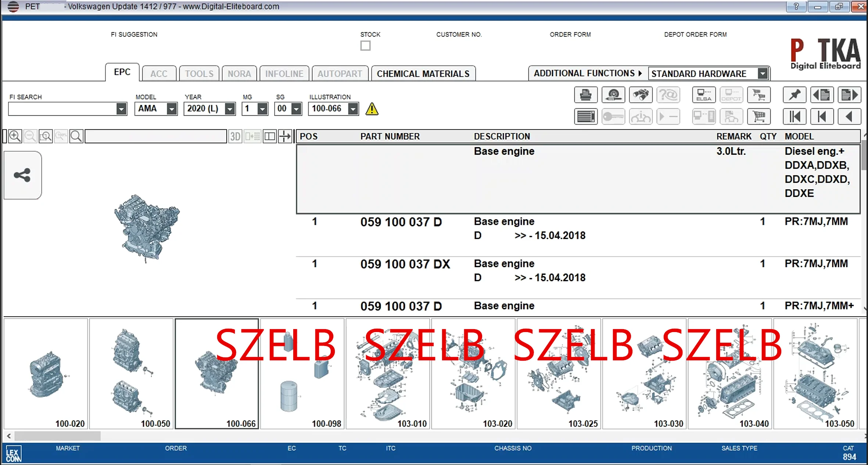Click the printer icon
Image resolution: width=868 pixels, height=465 pixels.
tap(585, 95)
